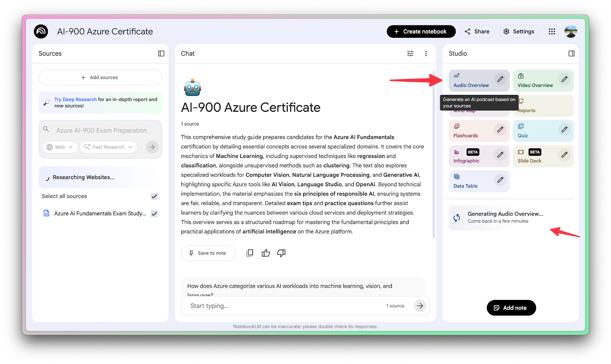
Task: Customize Flashcards with pencil icon
Action: coord(500,129)
